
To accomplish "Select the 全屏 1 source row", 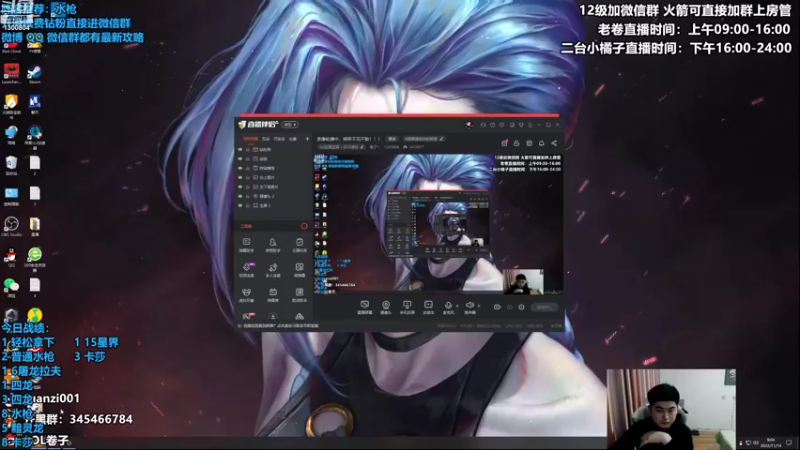I will tap(273, 205).
